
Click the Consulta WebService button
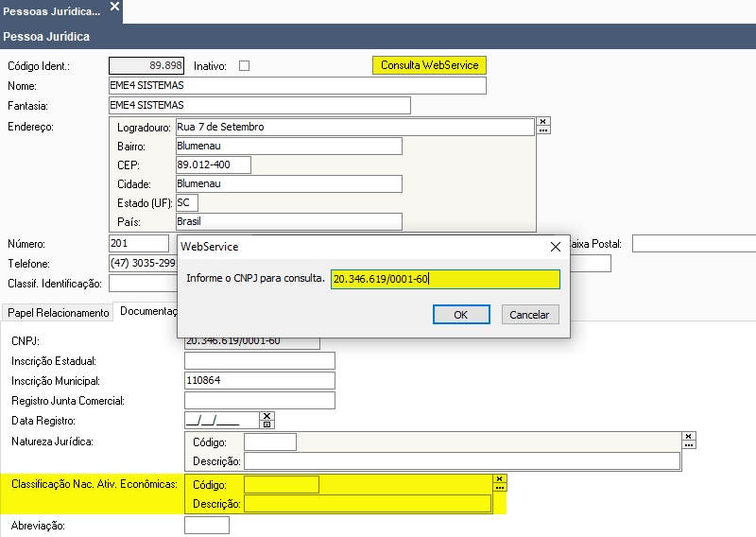coord(429,65)
